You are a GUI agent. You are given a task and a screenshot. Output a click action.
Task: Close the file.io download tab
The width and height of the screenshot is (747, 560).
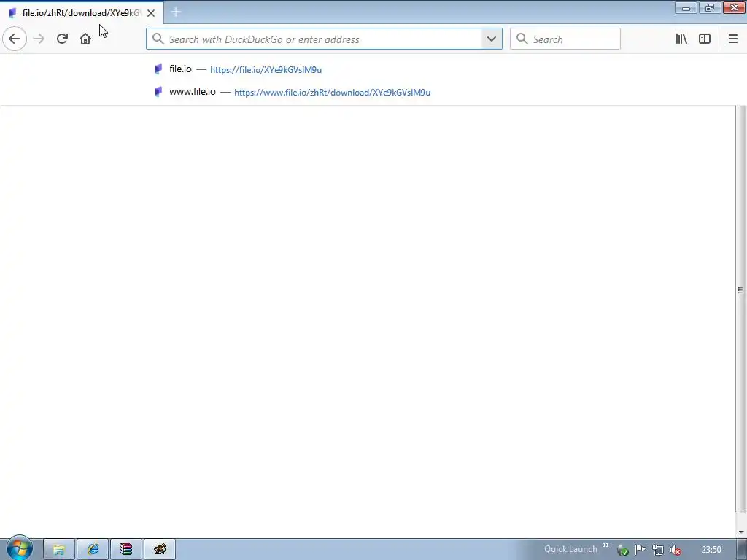151,13
